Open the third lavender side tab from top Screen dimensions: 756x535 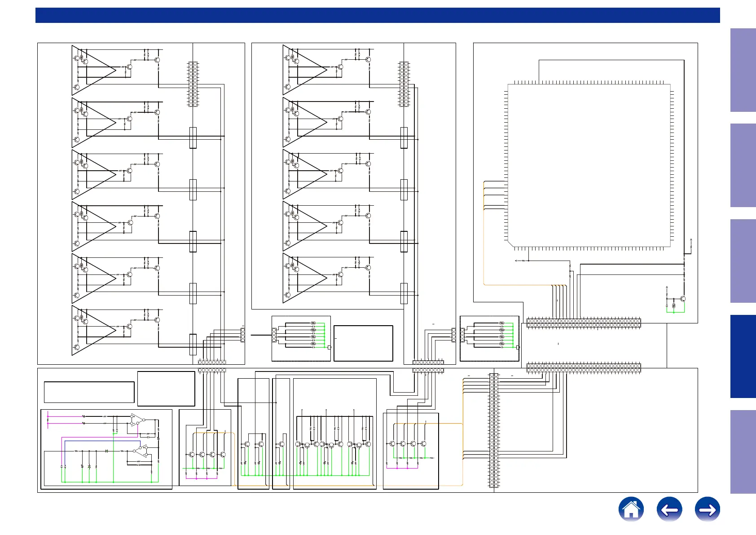coord(743,261)
